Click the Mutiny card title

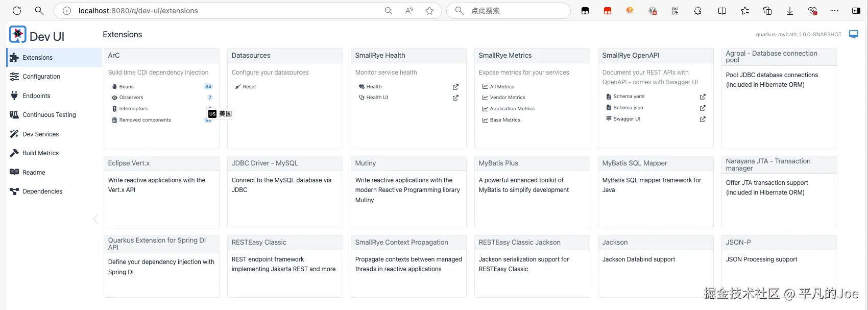[x=366, y=163]
